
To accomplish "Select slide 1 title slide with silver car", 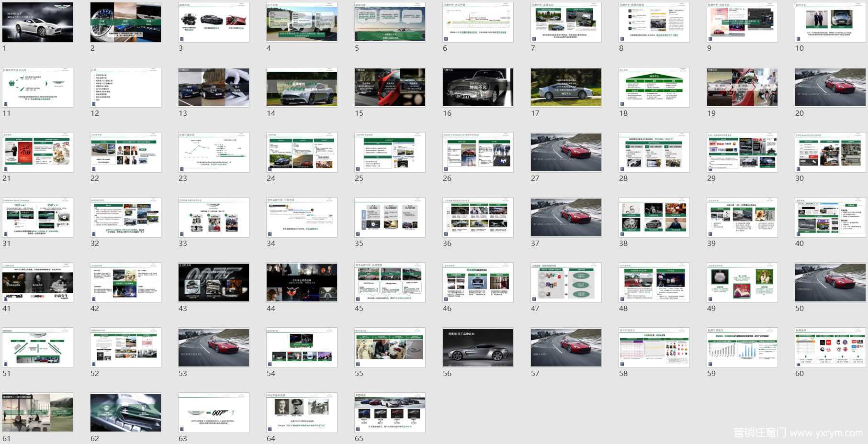I will coord(38,22).
